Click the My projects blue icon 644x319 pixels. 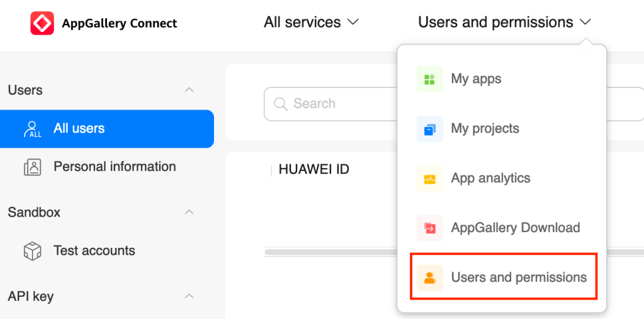coord(430,129)
